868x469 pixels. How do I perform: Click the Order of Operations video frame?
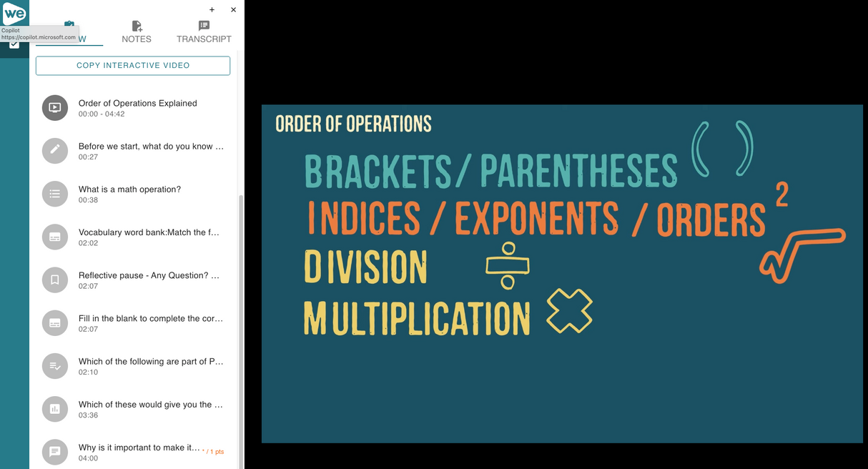click(562, 274)
